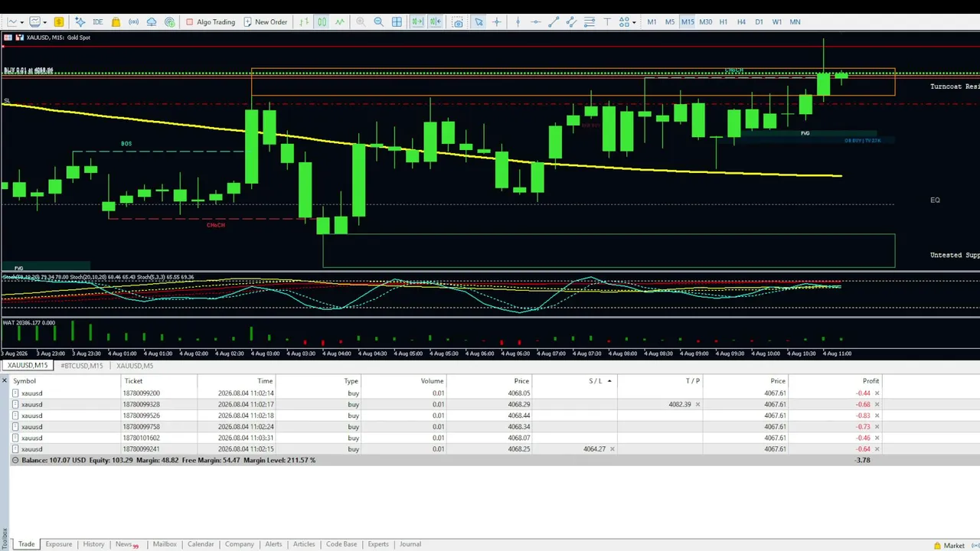Open the Experts tab in Toolbox
Viewport: 980px width, 551px height.
point(378,544)
